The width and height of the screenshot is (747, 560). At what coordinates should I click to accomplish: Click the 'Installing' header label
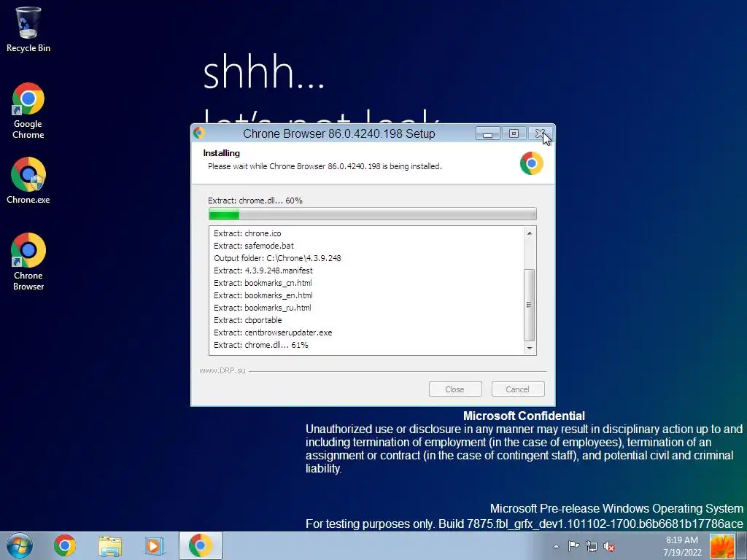point(222,153)
